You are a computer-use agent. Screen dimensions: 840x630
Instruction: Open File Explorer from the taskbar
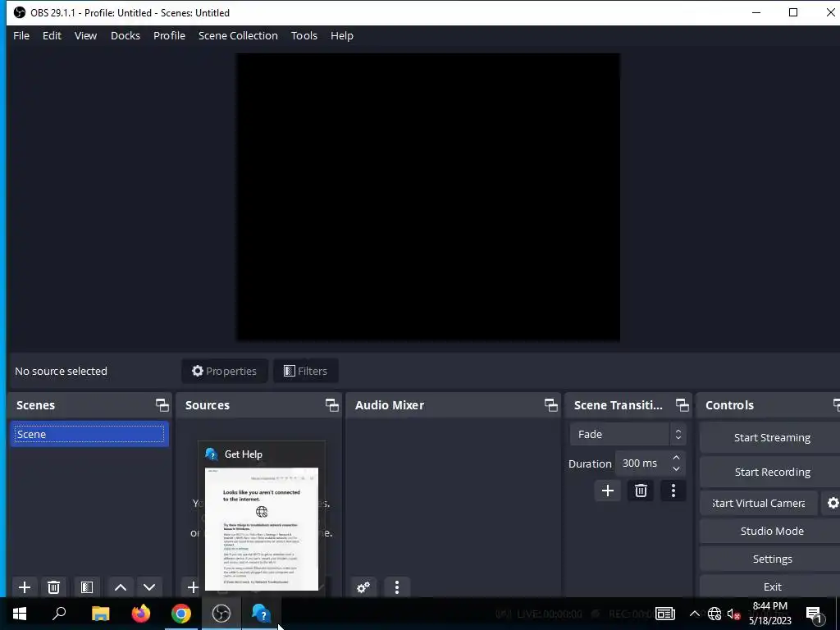tap(100, 614)
